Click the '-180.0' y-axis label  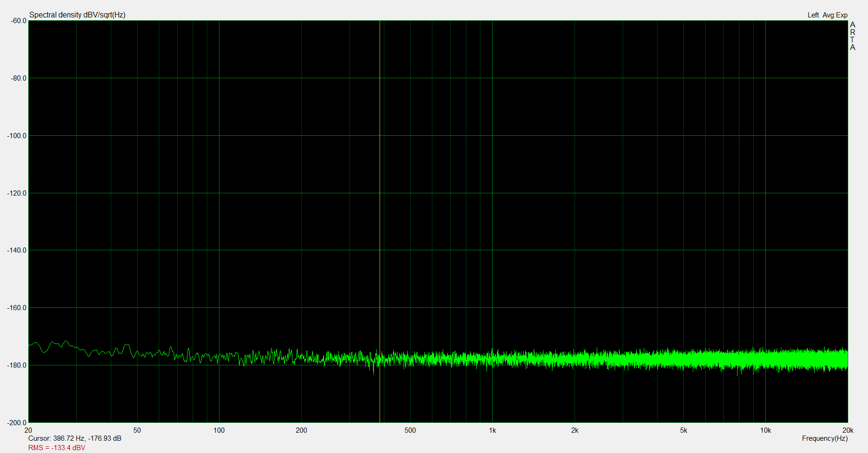coord(17,365)
